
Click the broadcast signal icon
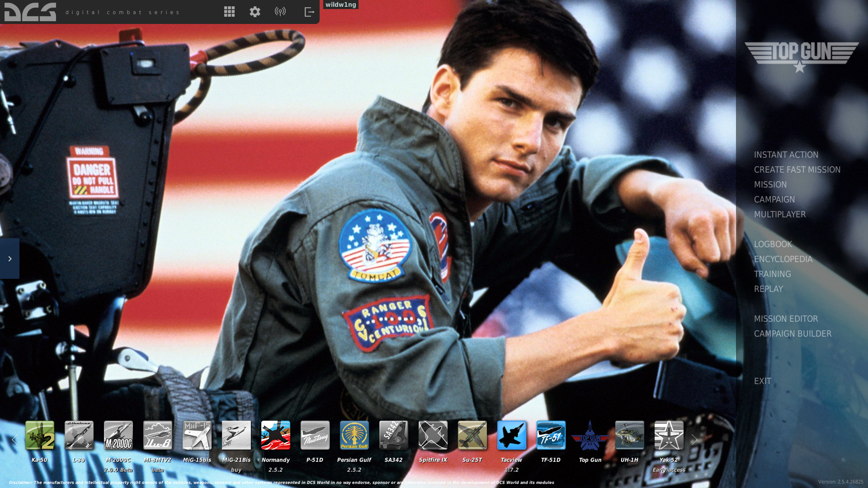[280, 12]
